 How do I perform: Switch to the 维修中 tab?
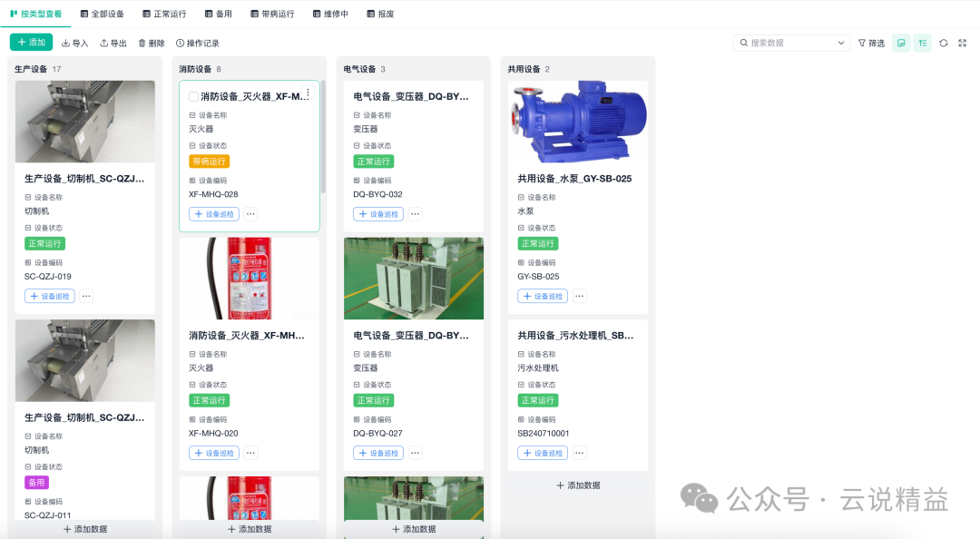[330, 14]
